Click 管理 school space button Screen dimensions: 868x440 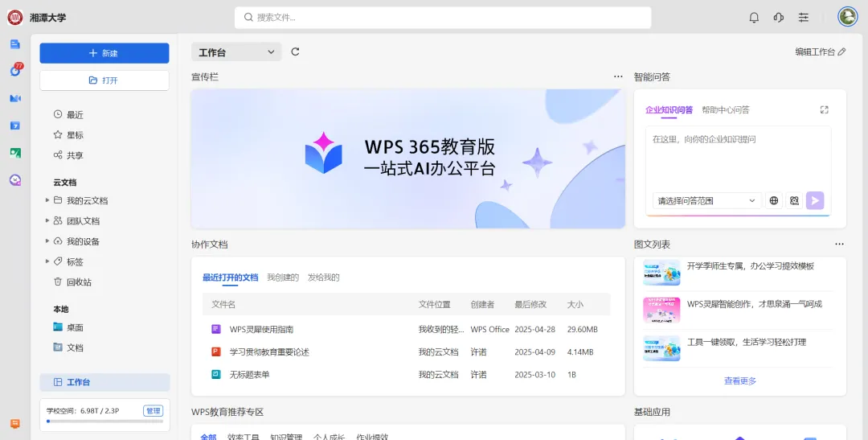154,410
